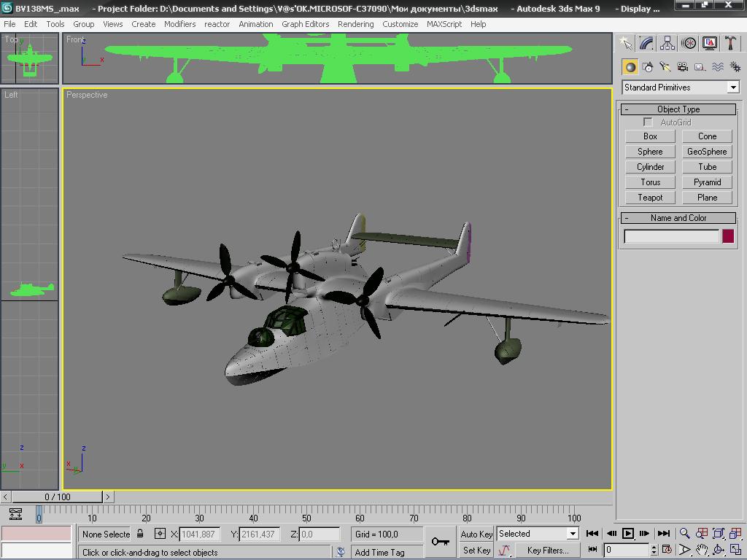This screenshot has height=560, width=747.
Task: Enable Set Key mode
Action: coord(476,551)
